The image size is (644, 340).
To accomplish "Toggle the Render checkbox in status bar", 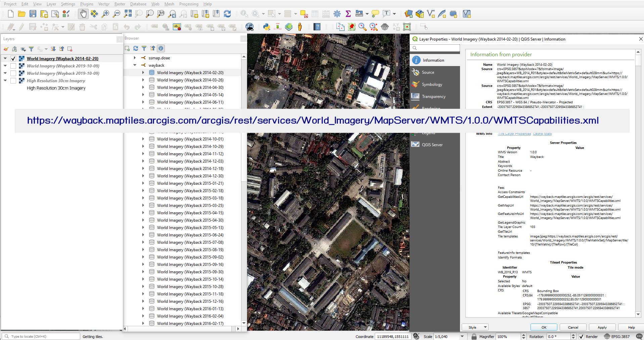I will 582,336.
